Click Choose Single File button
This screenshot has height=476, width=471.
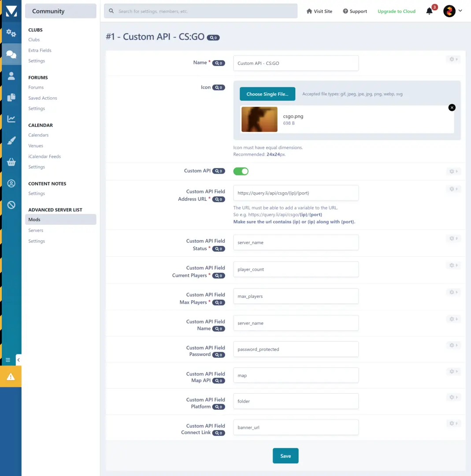pyautogui.click(x=267, y=94)
